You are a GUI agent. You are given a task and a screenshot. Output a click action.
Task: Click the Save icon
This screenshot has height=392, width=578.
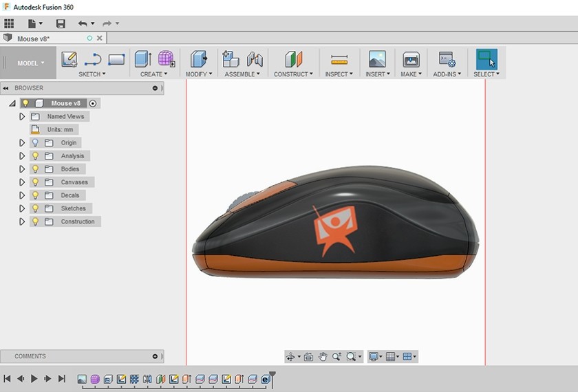point(61,24)
